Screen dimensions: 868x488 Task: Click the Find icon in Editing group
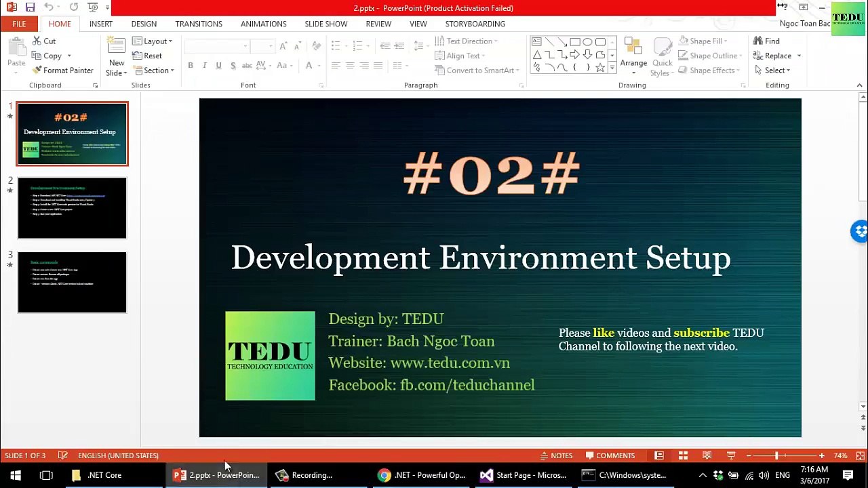click(x=766, y=41)
